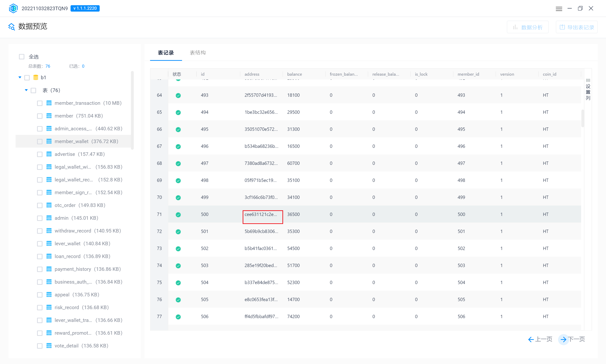Click green status icon in row 77
The width and height of the screenshot is (606, 364).
(178, 317)
